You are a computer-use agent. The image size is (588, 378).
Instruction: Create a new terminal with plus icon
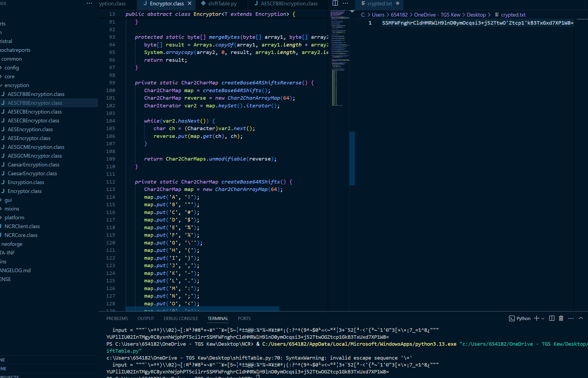coord(536,318)
